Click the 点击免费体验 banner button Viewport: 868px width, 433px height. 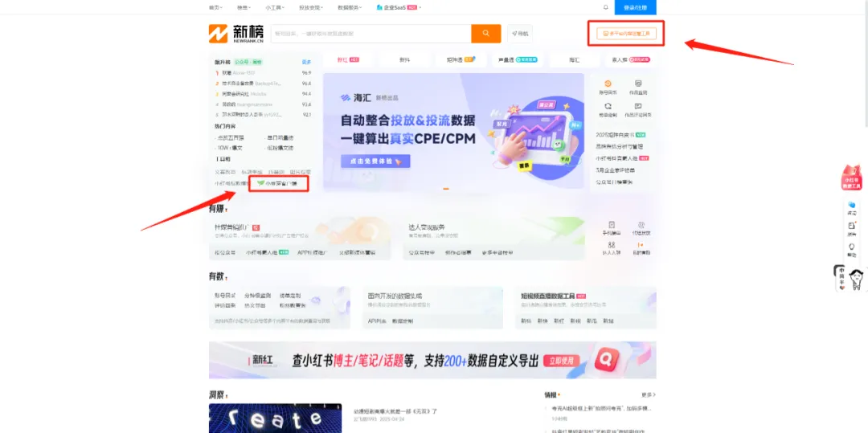pos(376,161)
